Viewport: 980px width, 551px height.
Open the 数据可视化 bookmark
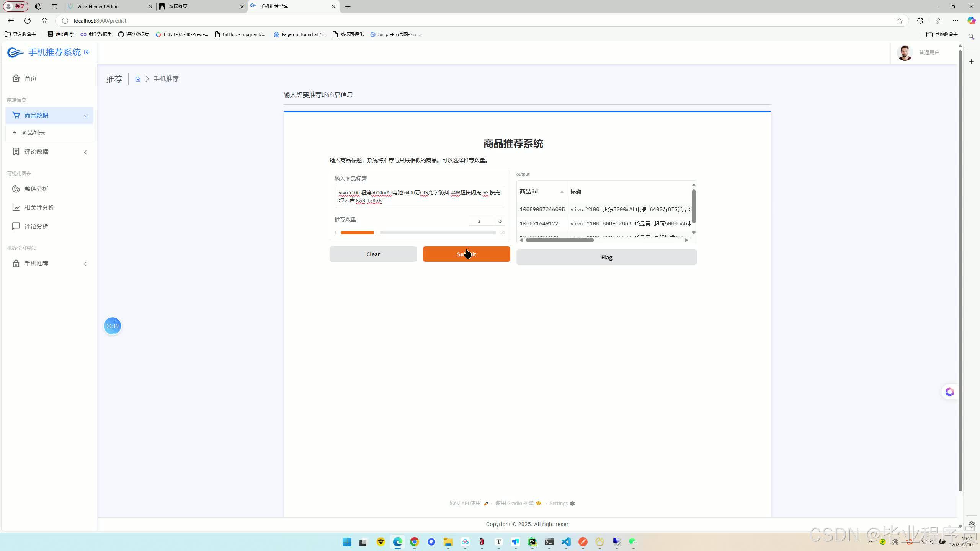348,34
